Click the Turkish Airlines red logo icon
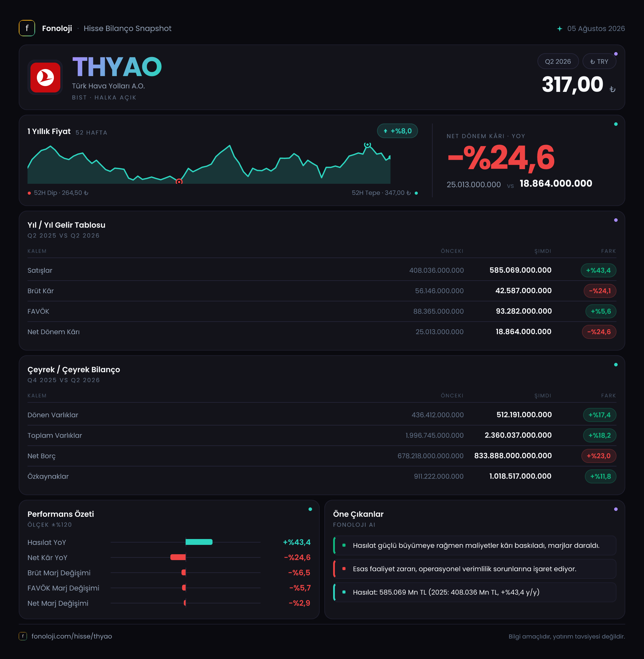This screenshot has width=644, height=659. coord(45,77)
